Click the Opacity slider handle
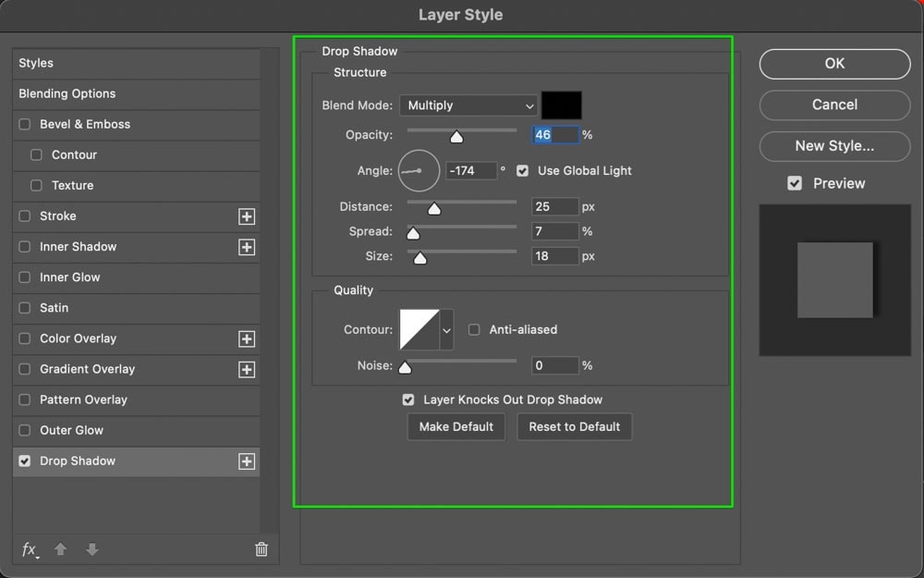Screen dimensions: 924x578 (x=456, y=137)
